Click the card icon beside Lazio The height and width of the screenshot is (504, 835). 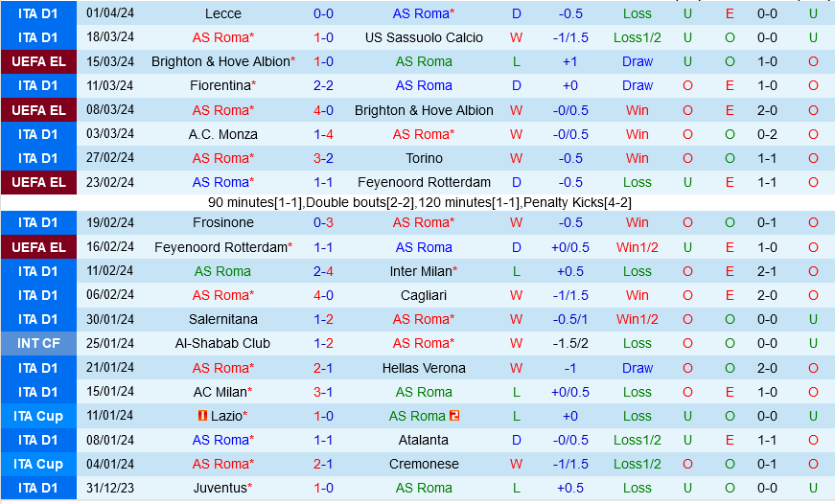pos(202,416)
